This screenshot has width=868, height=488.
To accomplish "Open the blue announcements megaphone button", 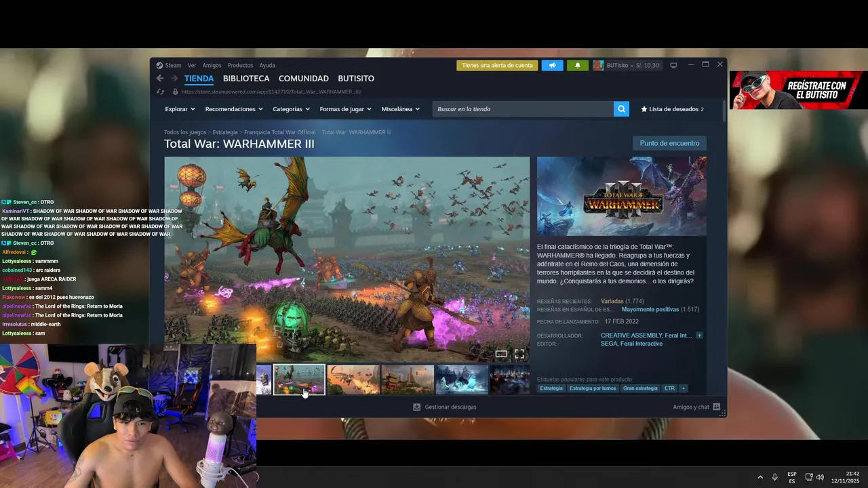I will tap(552, 66).
